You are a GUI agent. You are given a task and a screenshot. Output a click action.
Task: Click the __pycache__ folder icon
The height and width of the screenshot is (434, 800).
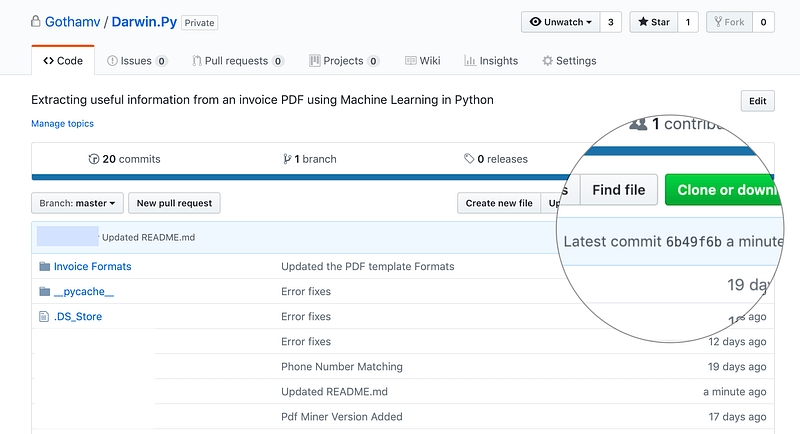coord(44,292)
